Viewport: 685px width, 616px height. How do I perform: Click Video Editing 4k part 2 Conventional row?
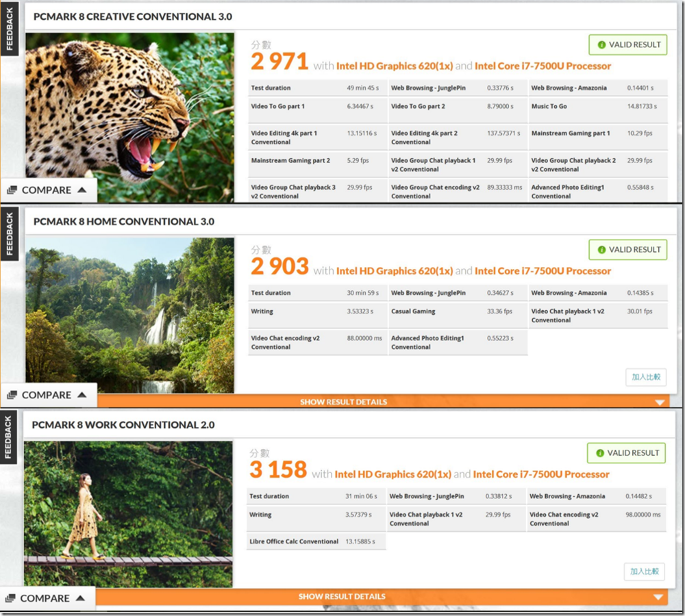pyautogui.click(x=458, y=138)
